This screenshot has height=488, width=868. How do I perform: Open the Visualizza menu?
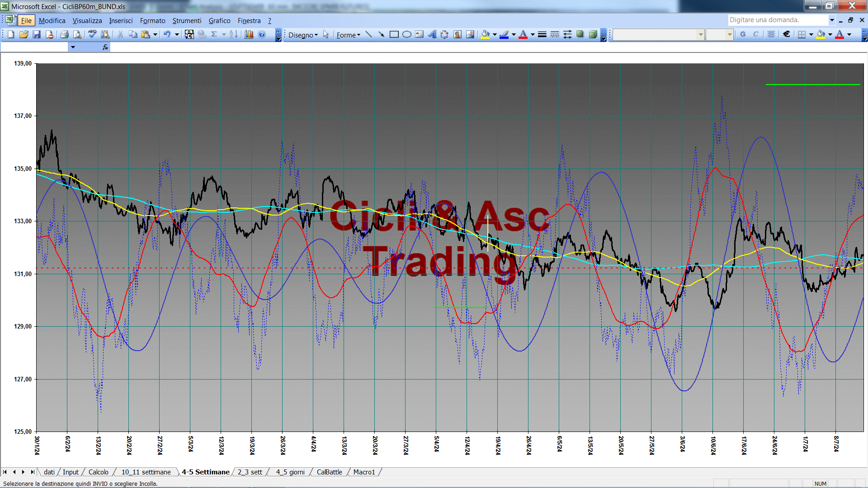87,20
